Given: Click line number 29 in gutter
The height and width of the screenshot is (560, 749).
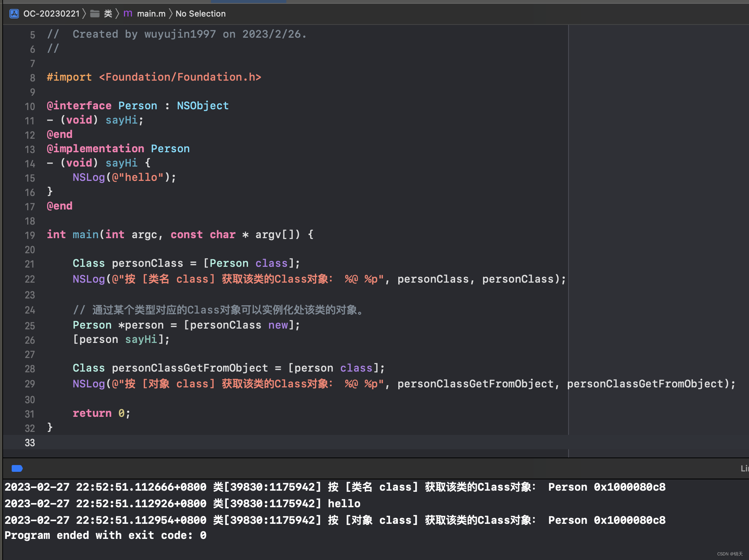Looking at the screenshot, I should click(x=30, y=384).
